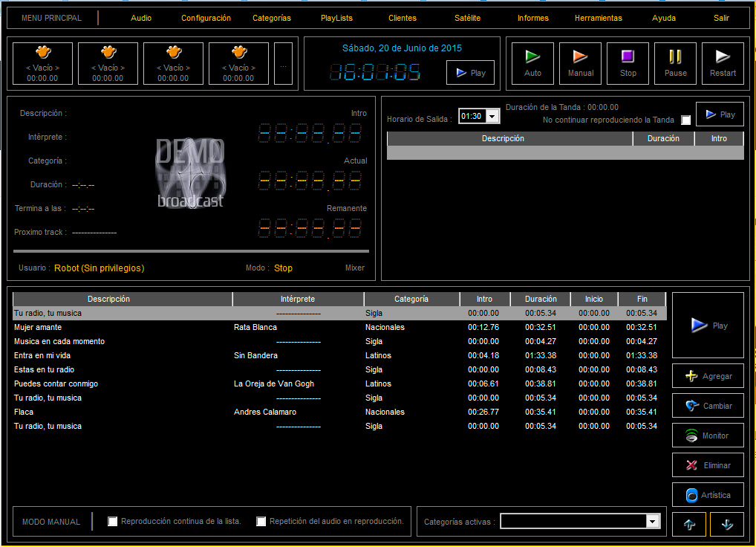Click the Fin column header

pyautogui.click(x=642, y=299)
